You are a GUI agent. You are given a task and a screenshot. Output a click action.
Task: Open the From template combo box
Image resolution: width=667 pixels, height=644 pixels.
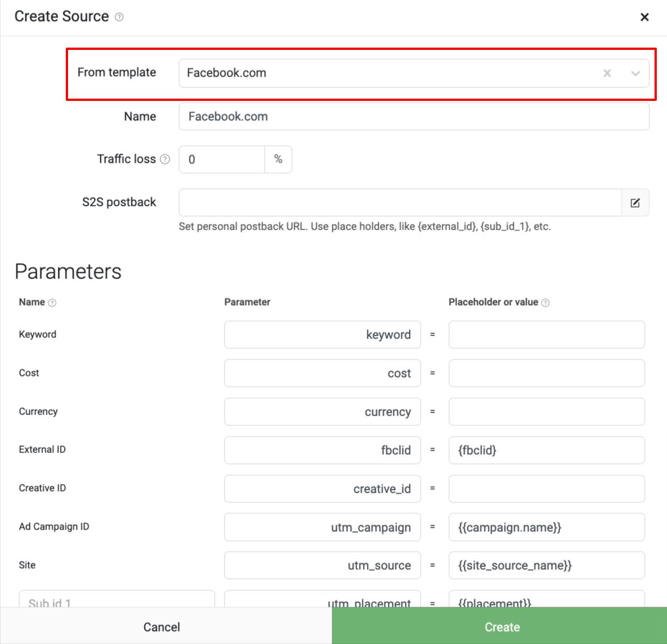point(414,73)
